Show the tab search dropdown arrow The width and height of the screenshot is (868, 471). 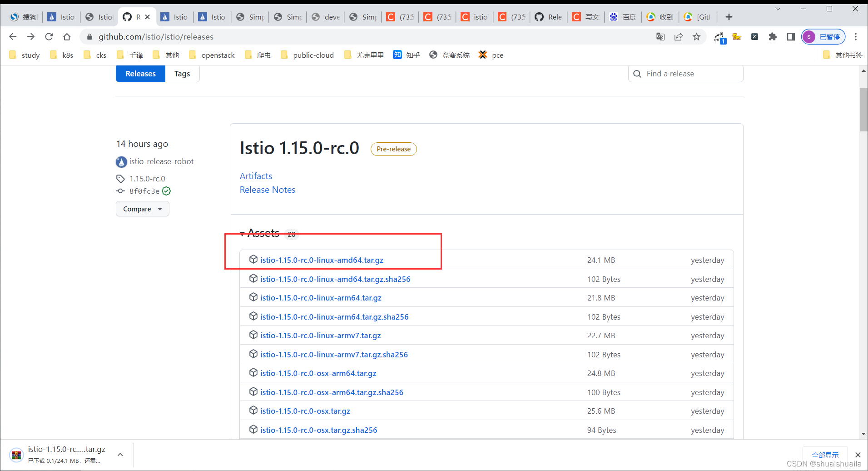(x=778, y=9)
